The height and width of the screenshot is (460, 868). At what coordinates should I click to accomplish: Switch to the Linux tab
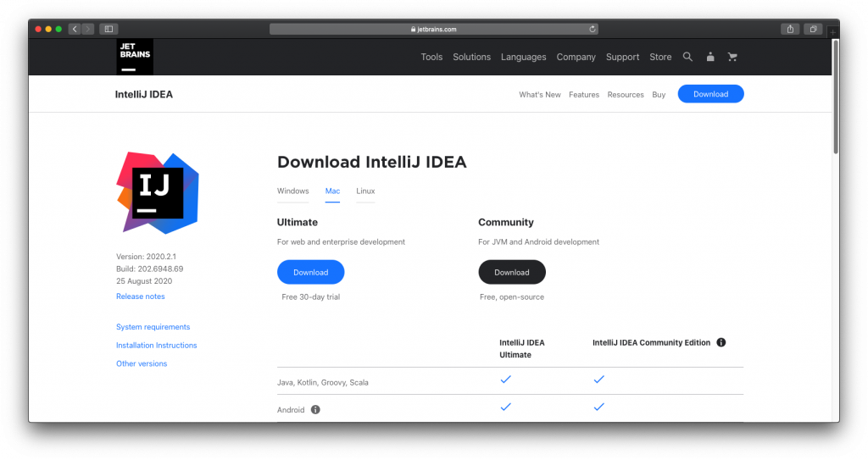coord(365,191)
